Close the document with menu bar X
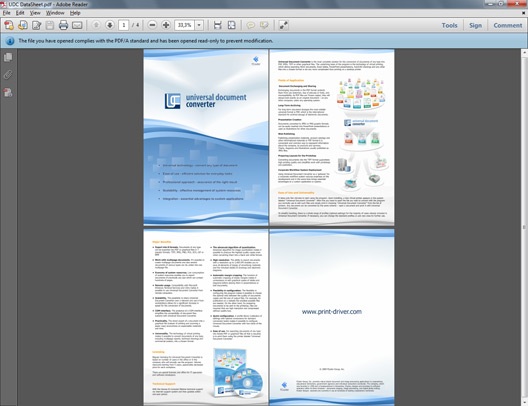The width and height of the screenshot is (528, 406). click(x=523, y=13)
